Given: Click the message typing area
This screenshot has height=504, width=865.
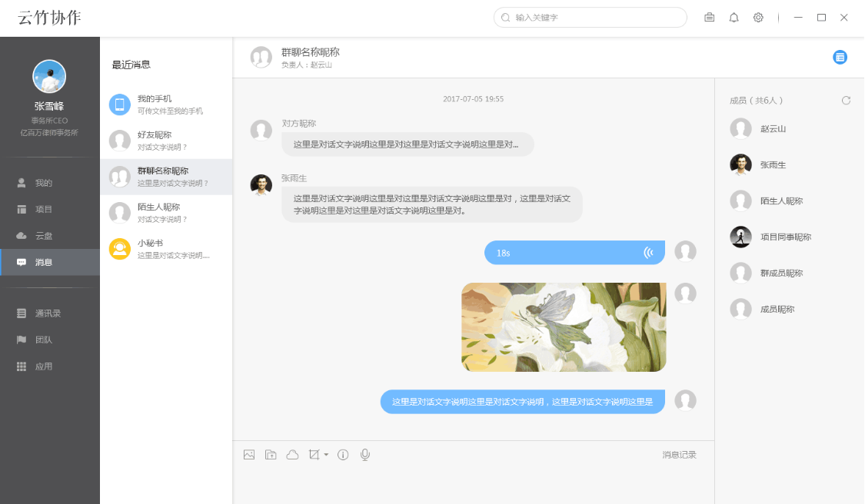Looking at the screenshot, I should [x=474, y=486].
